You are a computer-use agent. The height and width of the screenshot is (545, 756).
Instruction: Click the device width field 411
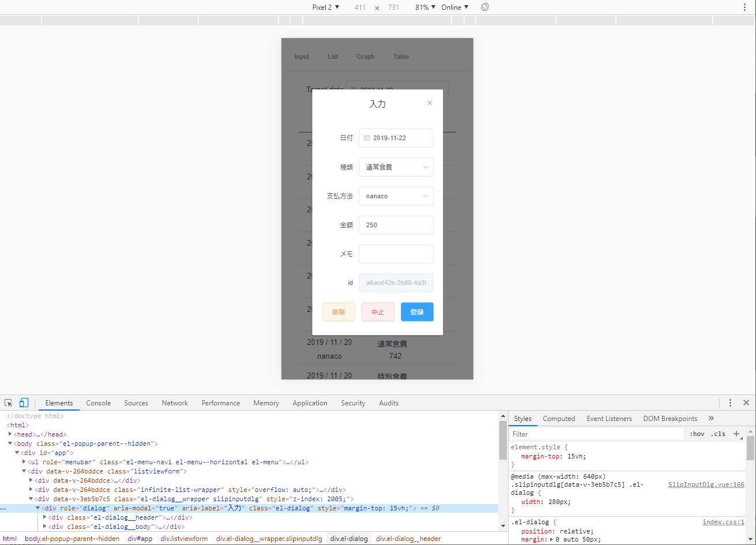(360, 7)
